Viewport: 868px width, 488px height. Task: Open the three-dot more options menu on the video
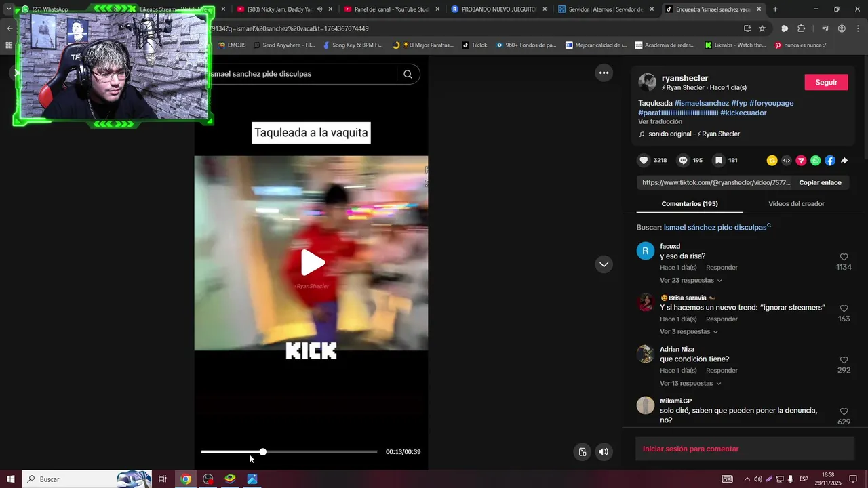point(604,73)
